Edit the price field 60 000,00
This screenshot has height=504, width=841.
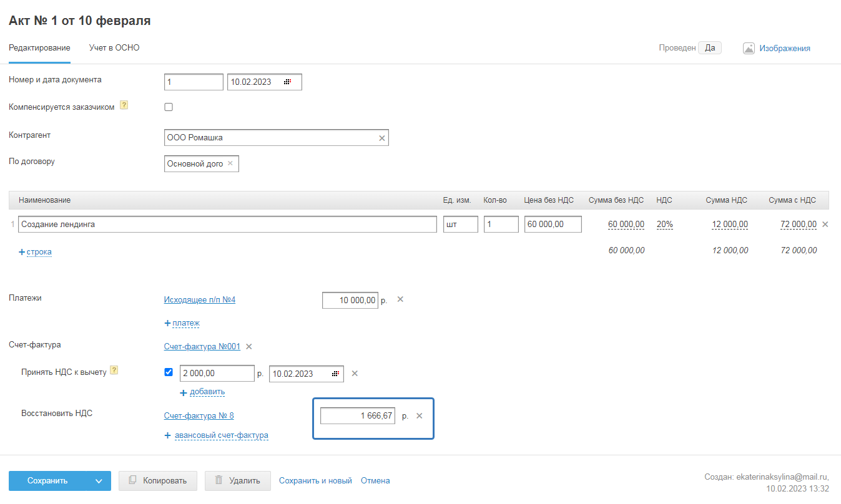[553, 224]
